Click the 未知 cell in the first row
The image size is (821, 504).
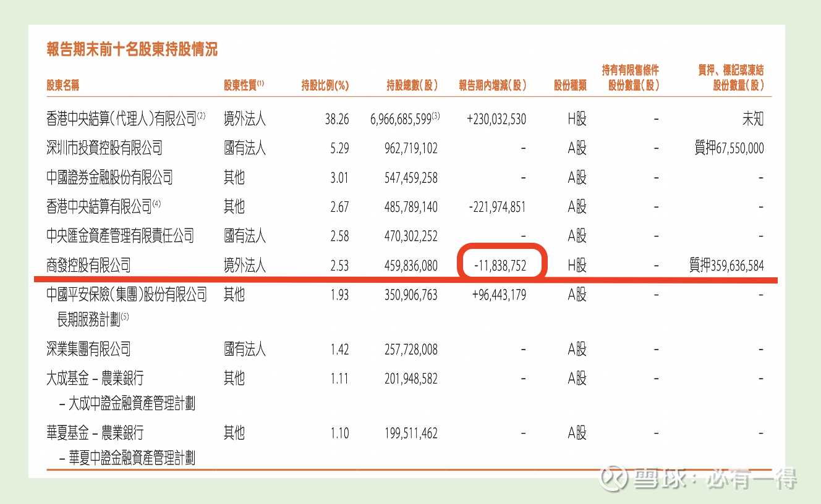coord(753,118)
